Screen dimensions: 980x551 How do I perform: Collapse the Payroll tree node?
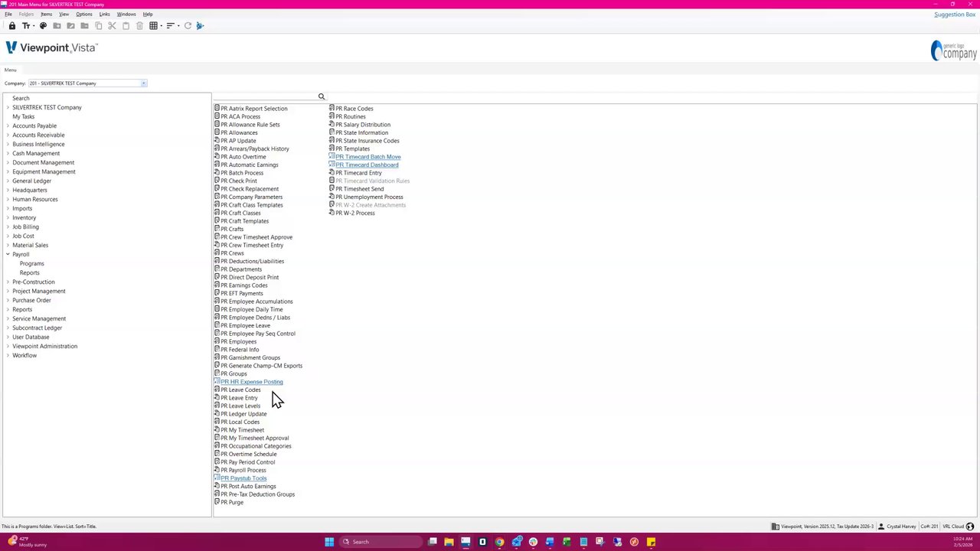coord(8,254)
